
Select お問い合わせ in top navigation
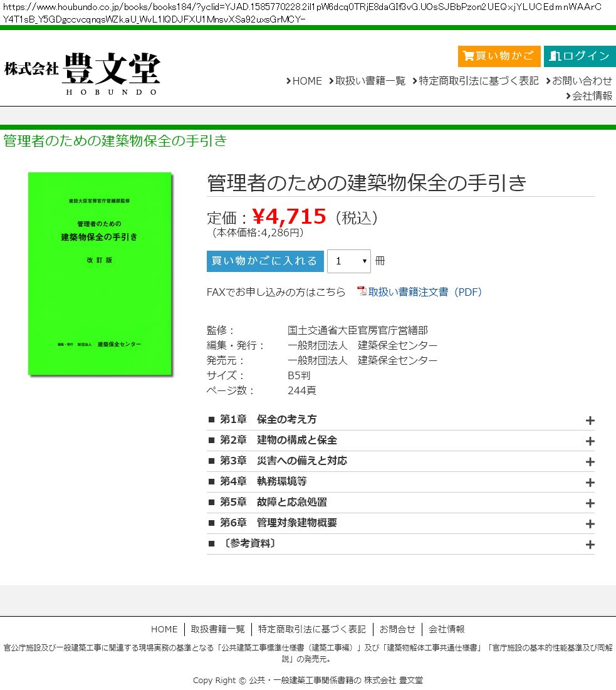coord(578,81)
